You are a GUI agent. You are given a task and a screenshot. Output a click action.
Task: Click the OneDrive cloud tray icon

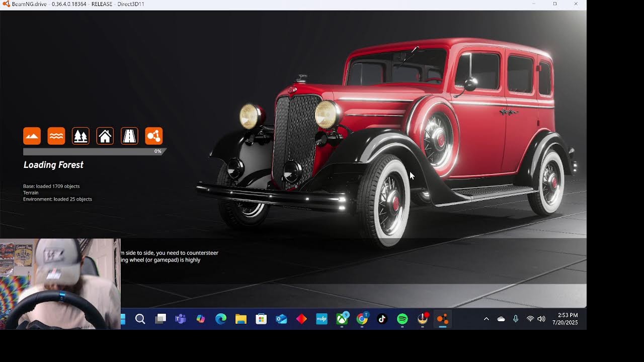coord(501,319)
